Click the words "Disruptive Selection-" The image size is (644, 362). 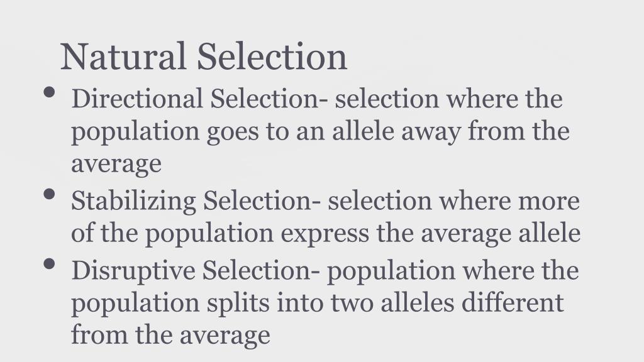[196, 270]
